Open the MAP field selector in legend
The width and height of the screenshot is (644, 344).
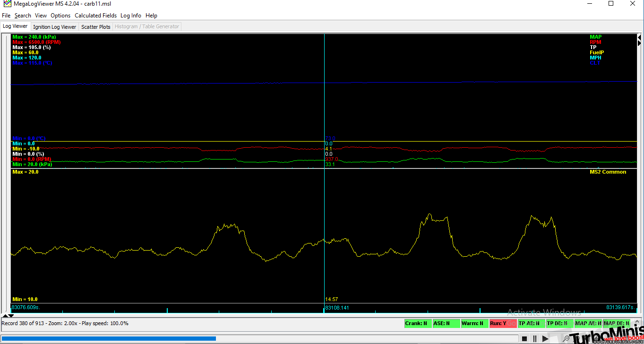click(595, 37)
